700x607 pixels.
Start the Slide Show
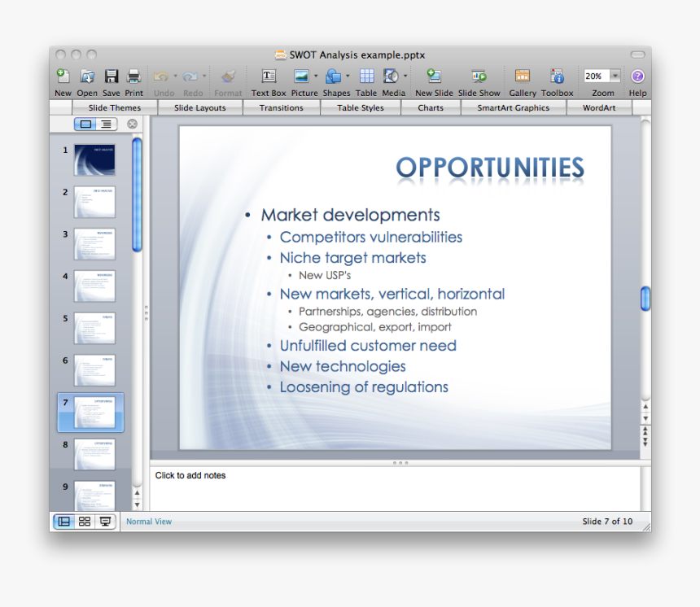coord(479,76)
